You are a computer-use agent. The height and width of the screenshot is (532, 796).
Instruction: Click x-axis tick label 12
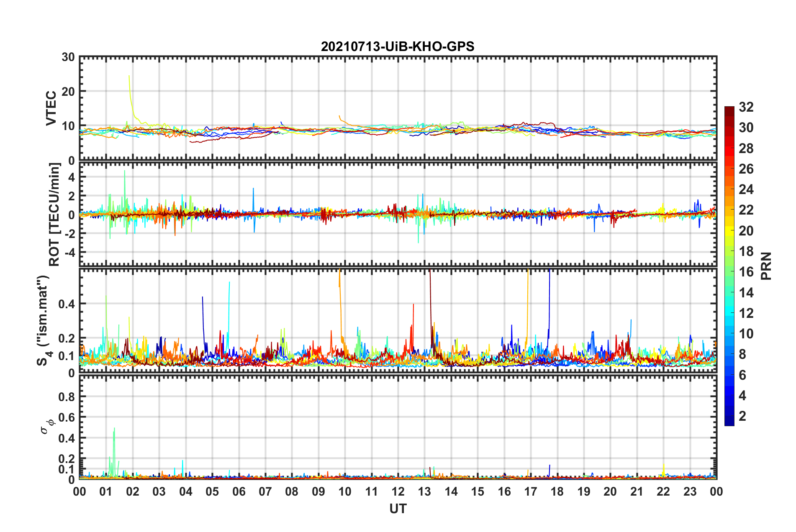(x=398, y=491)
